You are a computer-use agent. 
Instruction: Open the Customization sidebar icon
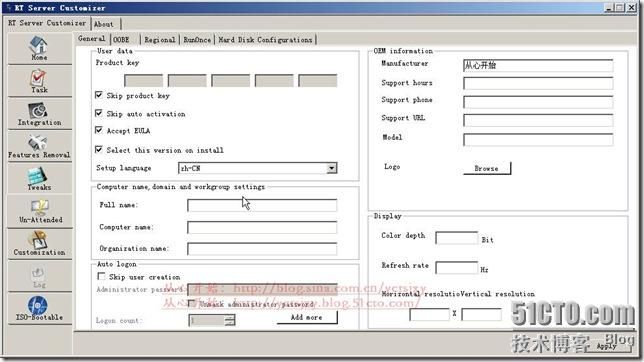coord(39,244)
